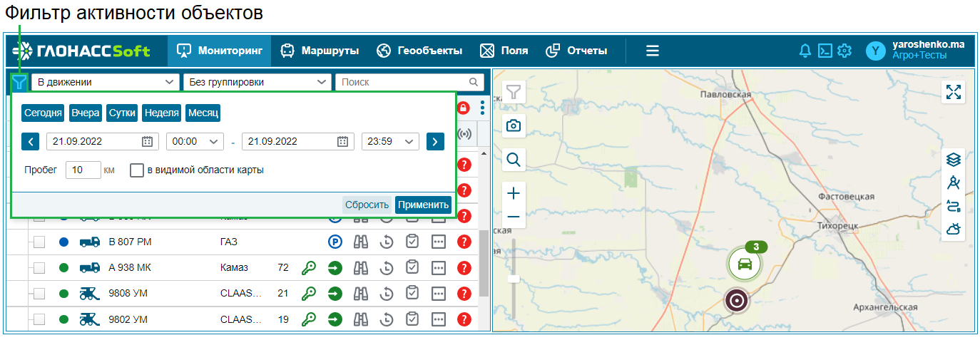The width and height of the screenshot is (980, 345).
Task: Open the 'В движении' status dropdown
Action: 106,82
